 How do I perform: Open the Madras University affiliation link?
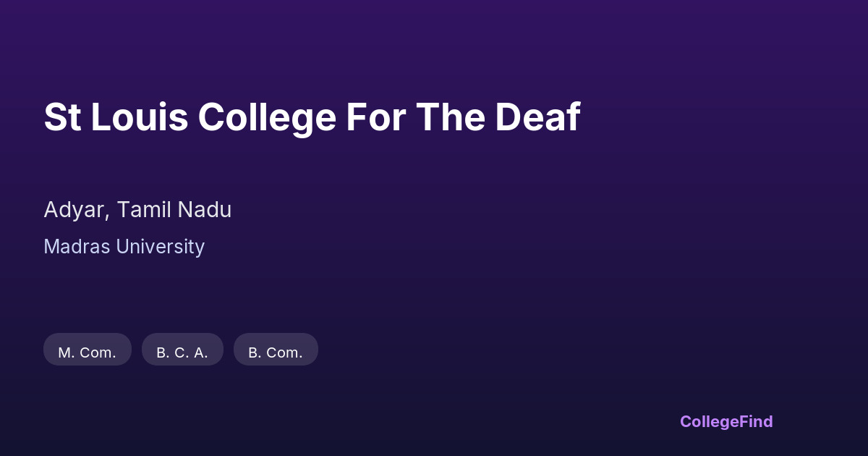(x=124, y=247)
